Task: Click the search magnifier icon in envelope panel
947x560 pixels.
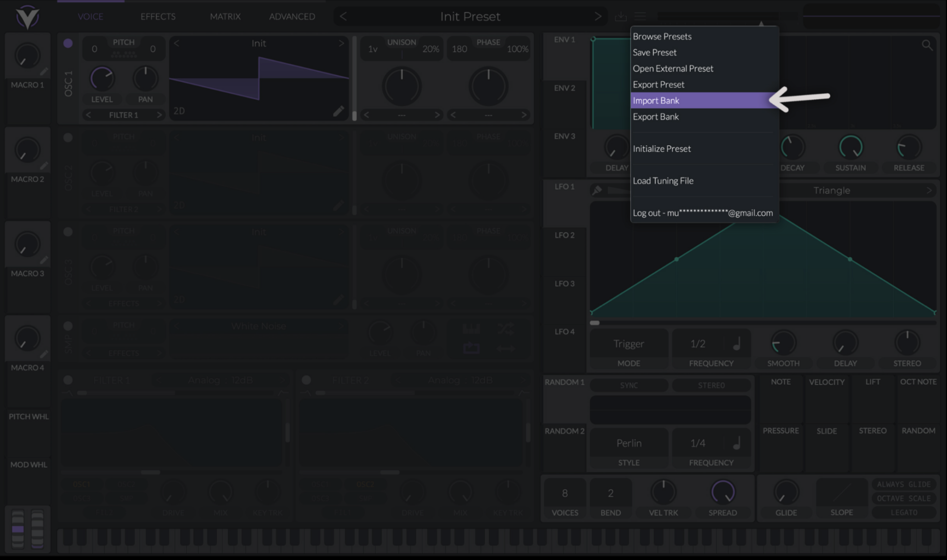Action: [x=927, y=45]
